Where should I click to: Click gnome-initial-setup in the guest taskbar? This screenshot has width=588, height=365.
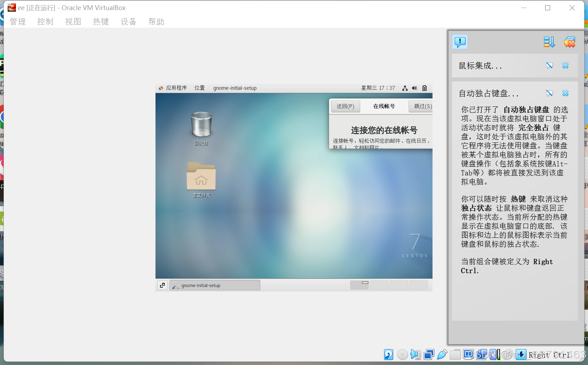(x=215, y=285)
